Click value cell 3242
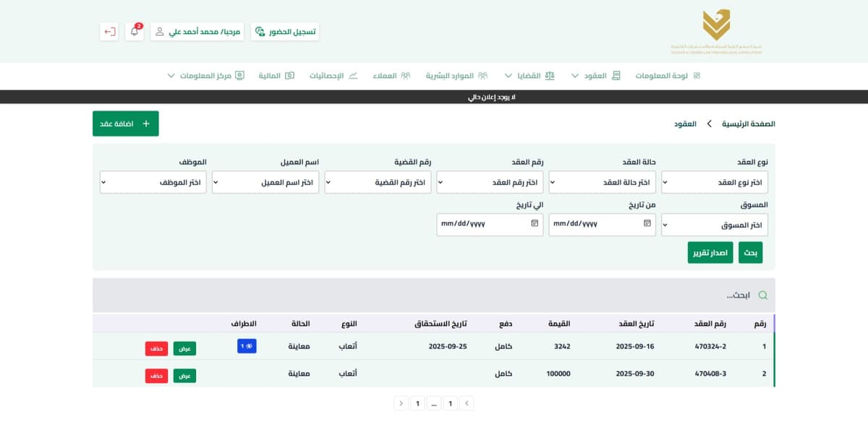Image resolution: width=868 pixels, height=427 pixels. 562,347
